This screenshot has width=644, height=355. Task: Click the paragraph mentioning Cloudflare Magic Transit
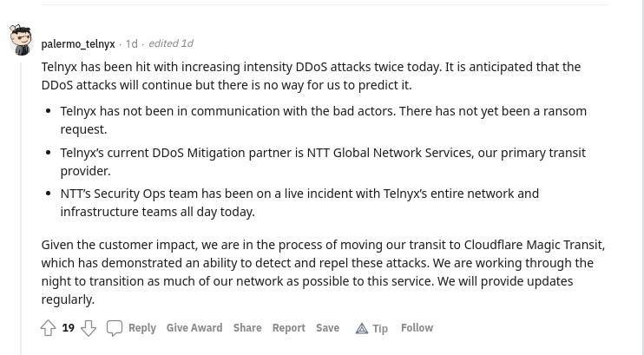pos(323,272)
